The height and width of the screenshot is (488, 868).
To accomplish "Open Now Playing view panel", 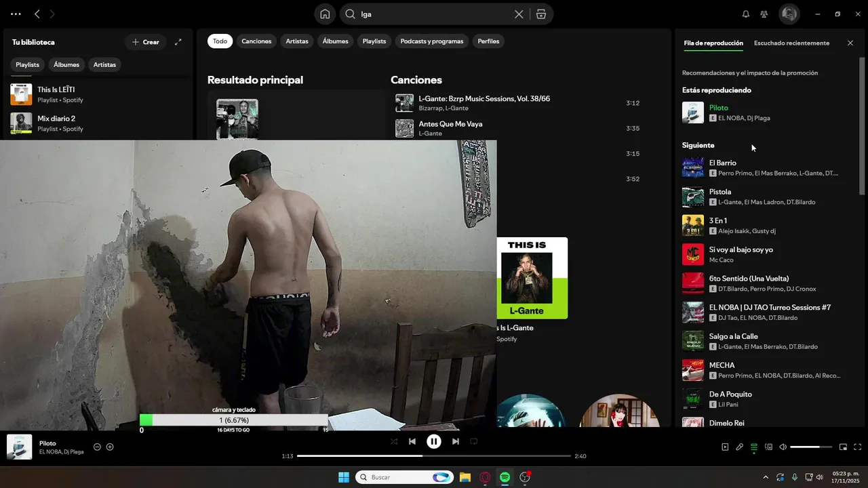I will (x=725, y=447).
